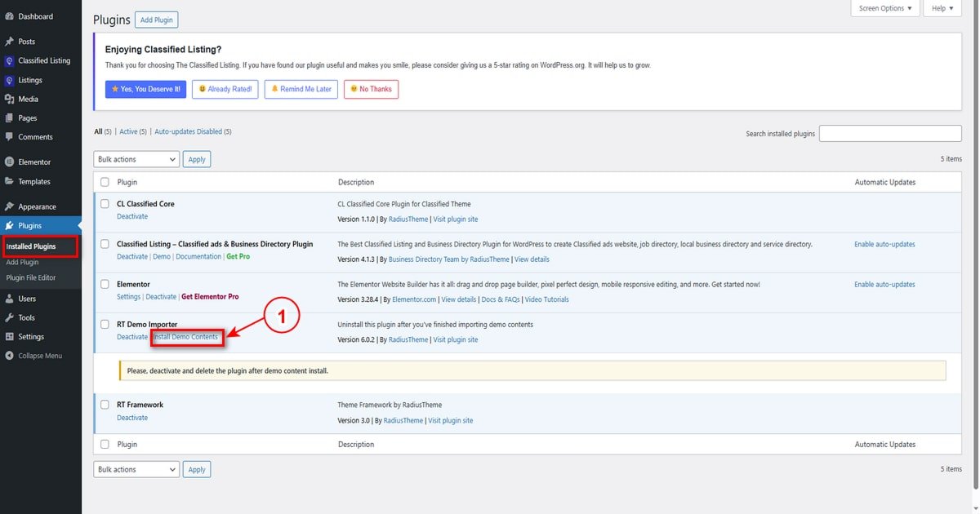Select all plugins with header checkbox
Image resolution: width=980 pixels, height=514 pixels.
pyautogui.click(x=105, y=182)
